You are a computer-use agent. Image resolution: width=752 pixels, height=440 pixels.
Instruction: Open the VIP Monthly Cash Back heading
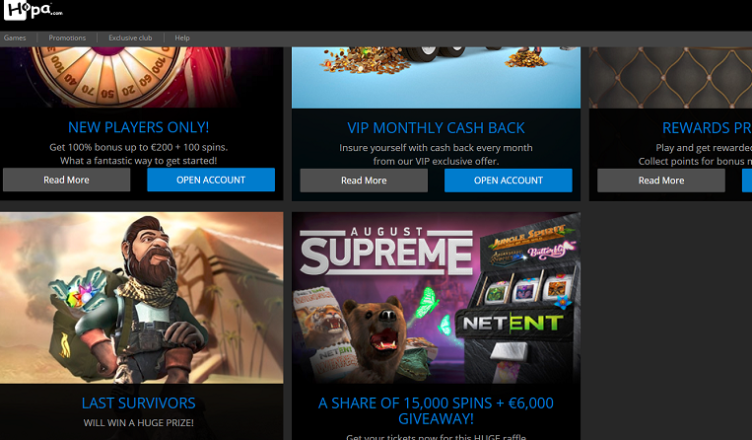click(436, 128)
